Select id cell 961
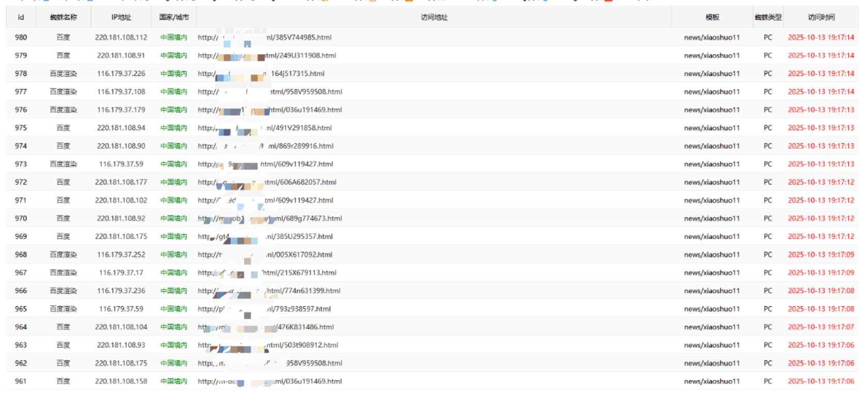 (21, 381)
